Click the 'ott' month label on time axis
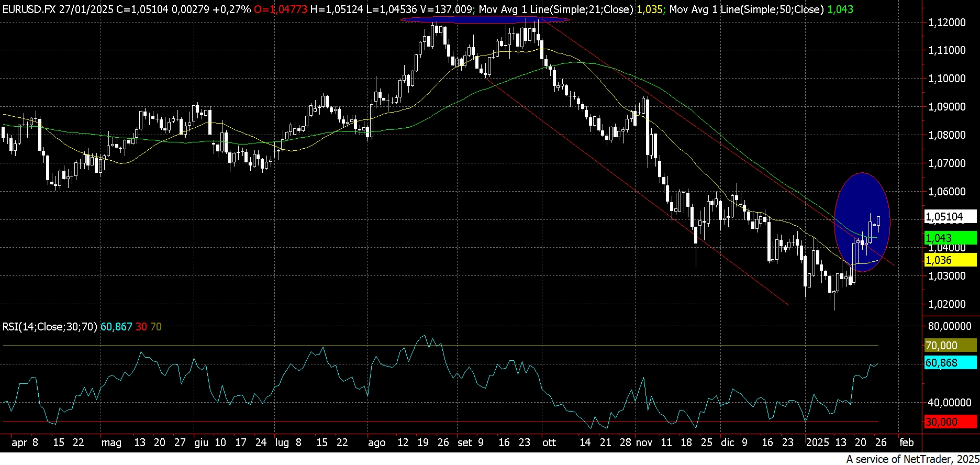Viewport: 980px width, 465px height. pos(549,442)
